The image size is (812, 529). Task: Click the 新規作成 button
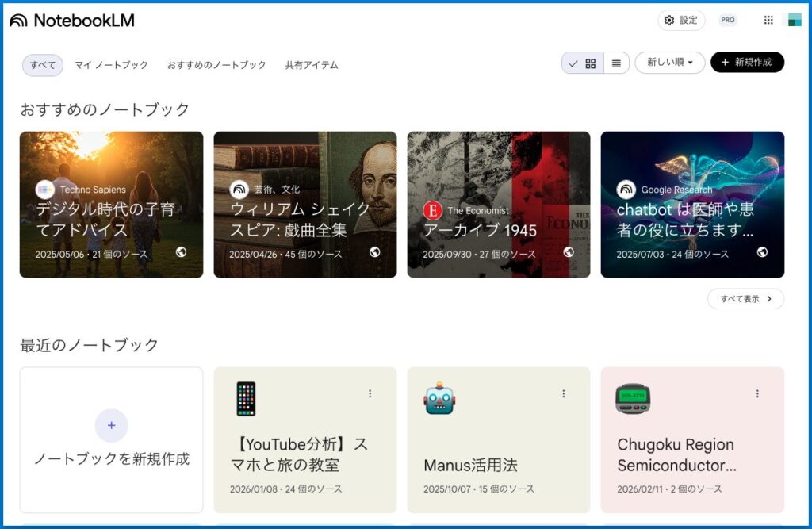coord(746,63)
